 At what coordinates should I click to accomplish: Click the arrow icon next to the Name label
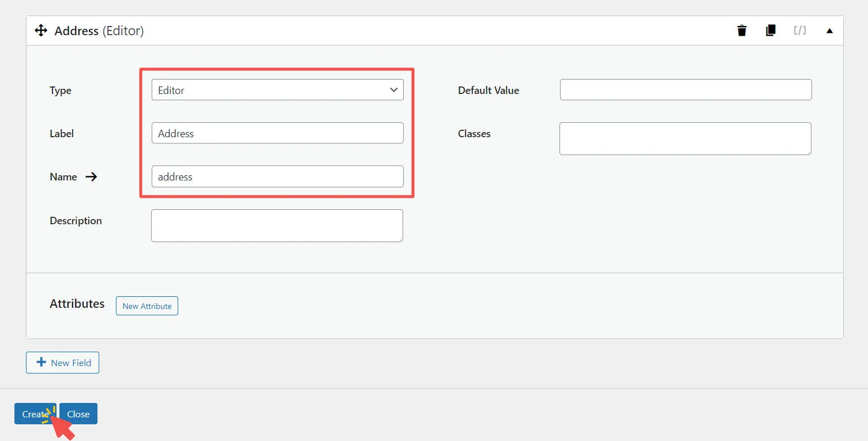click(91, 177)
